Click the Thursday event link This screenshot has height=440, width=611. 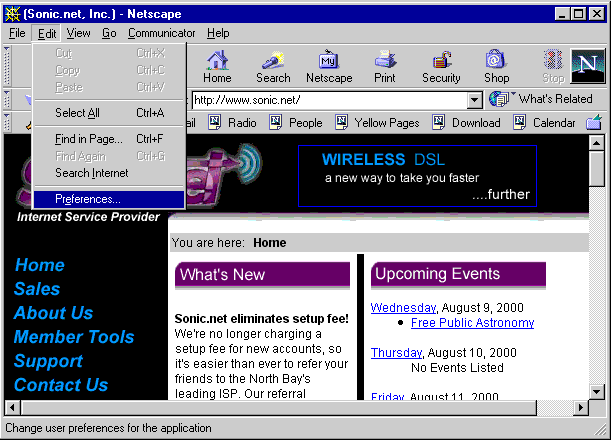pyautogui.click(x=396, y=353)
